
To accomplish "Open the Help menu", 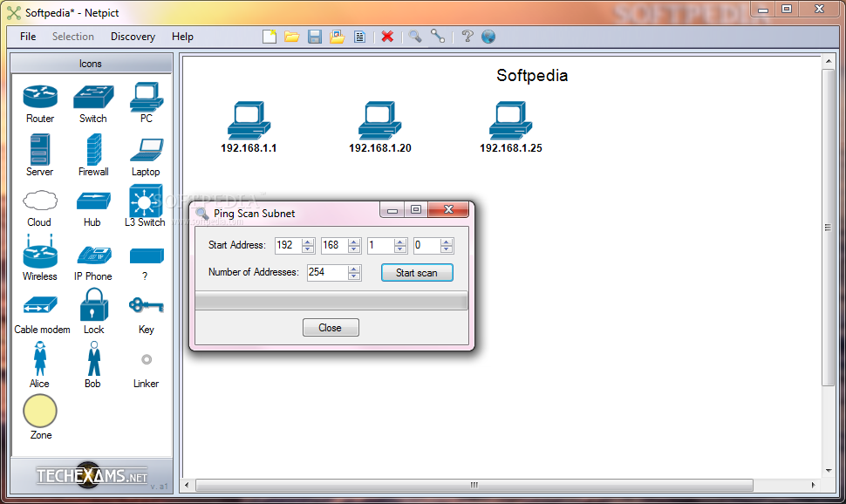I will 182,37.
